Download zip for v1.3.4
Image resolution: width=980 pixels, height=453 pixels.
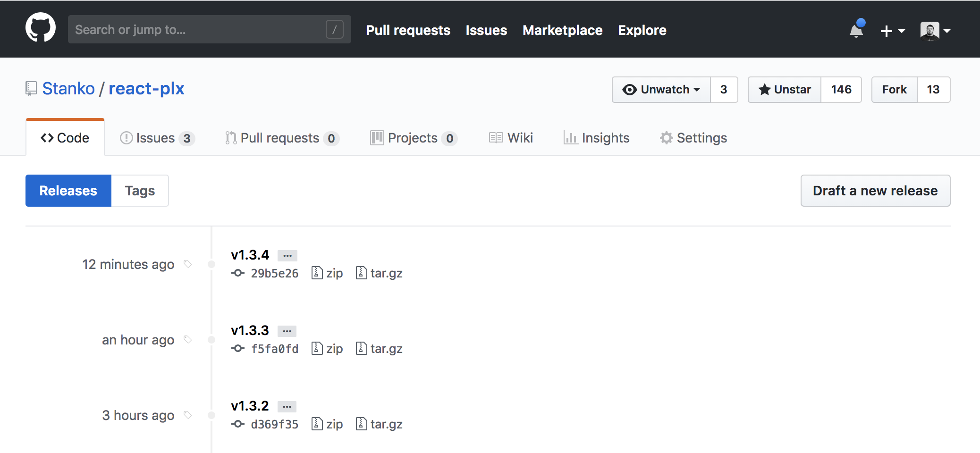(327, 273)
